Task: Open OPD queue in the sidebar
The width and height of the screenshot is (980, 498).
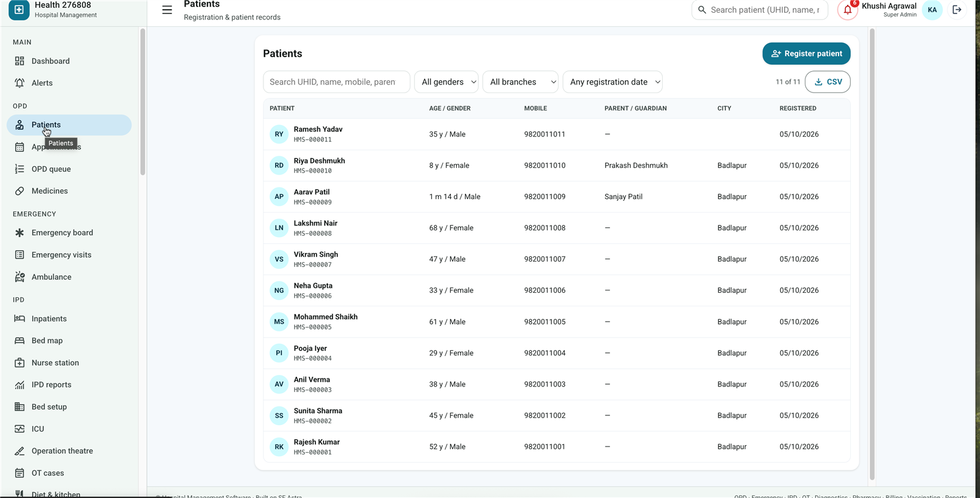Action: point(69,169)
